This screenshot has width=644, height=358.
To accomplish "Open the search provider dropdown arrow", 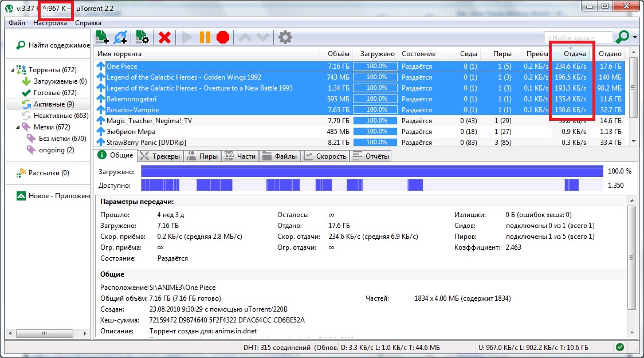I will tap(635, 38).
